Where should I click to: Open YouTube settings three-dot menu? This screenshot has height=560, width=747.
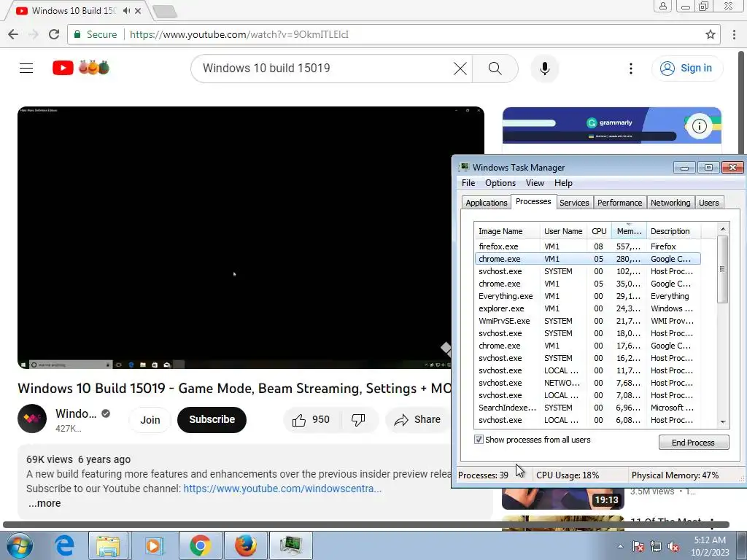(x=631, y=69)
